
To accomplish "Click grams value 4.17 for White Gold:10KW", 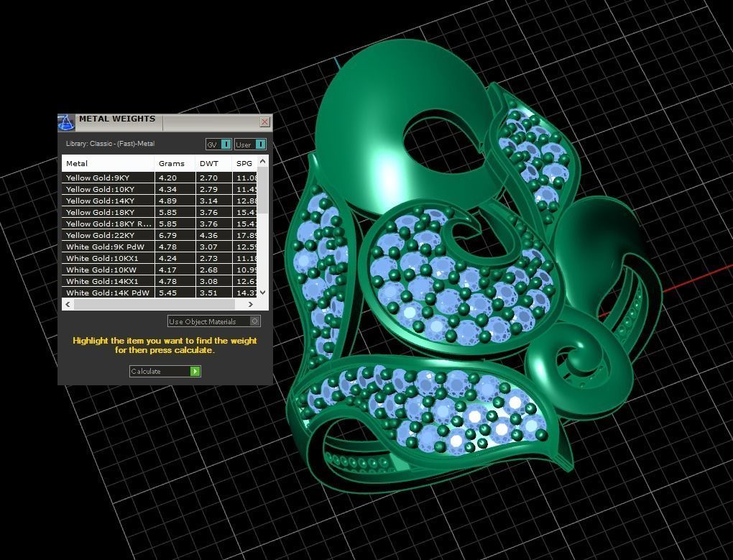I will click(x=167, y=270).
